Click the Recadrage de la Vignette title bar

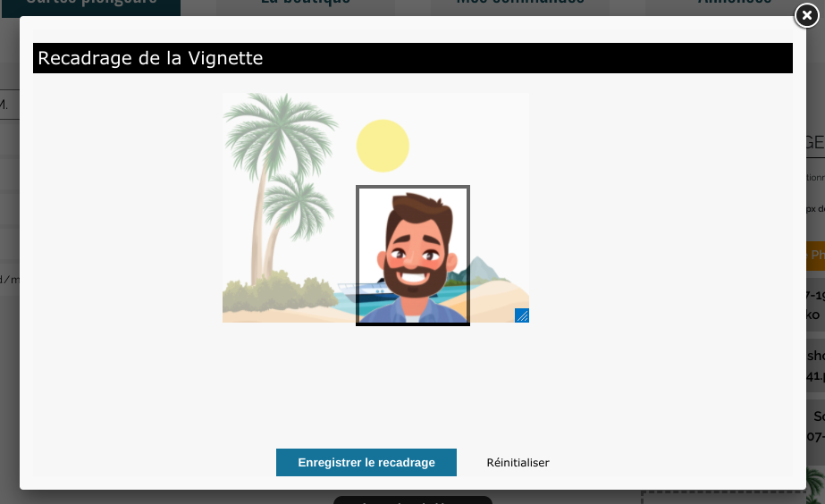(x=413, y=58)
